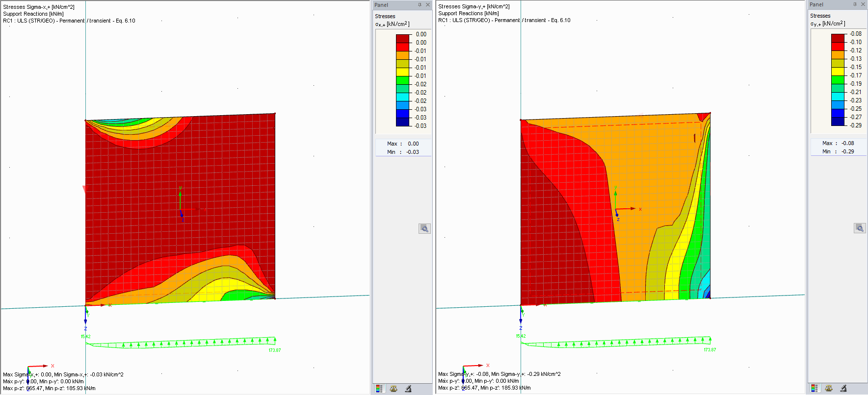The height and width of the screenshot is (395, 868).
Task: Select dark red swatch in Sigma-y legend
Action: click(838, 38)
